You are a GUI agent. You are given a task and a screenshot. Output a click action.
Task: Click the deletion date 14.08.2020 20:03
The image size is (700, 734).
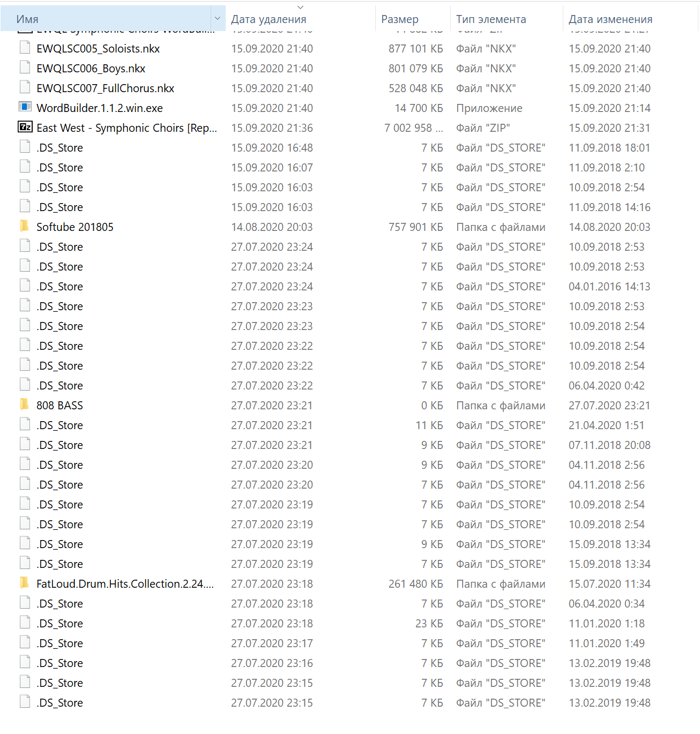[272, 227]
